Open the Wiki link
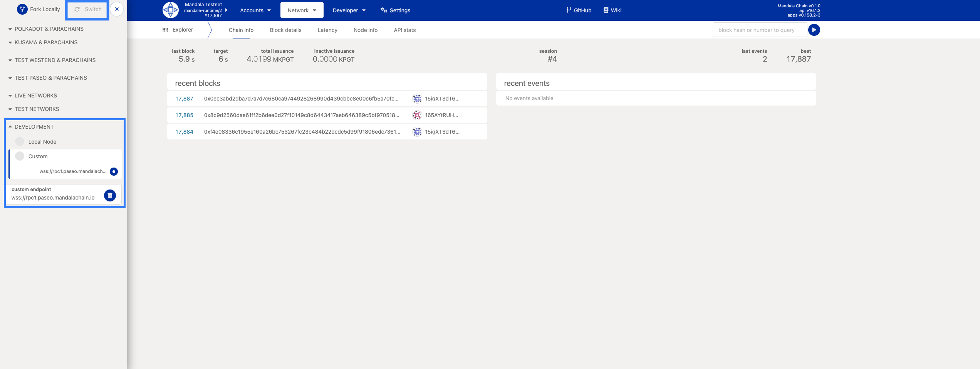The height and width of the screenshot is (369, 980). tap(612, 10)
